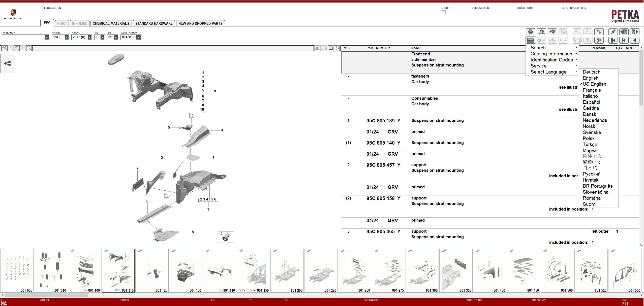Open the FI SEARCH dropdown
Image resolution: width=644 pixels, height=306 pixels.
47,37
